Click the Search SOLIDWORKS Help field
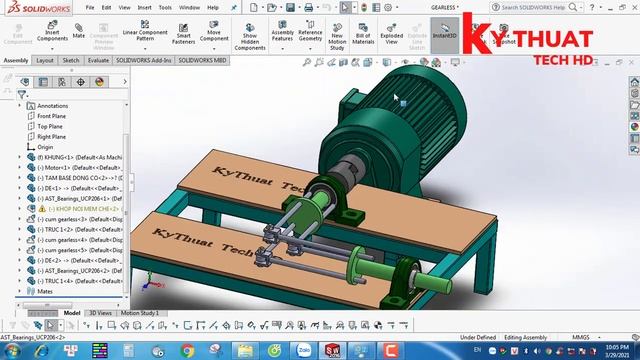The image size is (640, 360). 533,7
